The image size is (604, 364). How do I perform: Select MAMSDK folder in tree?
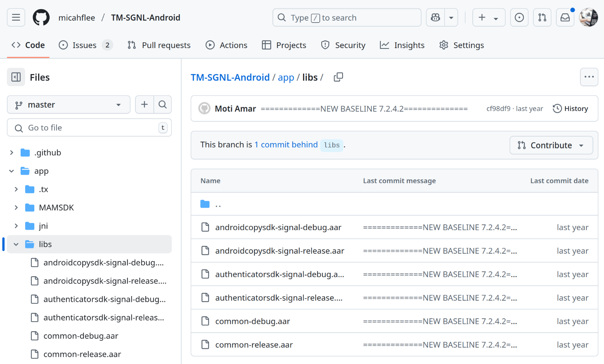tap(56, 208)
